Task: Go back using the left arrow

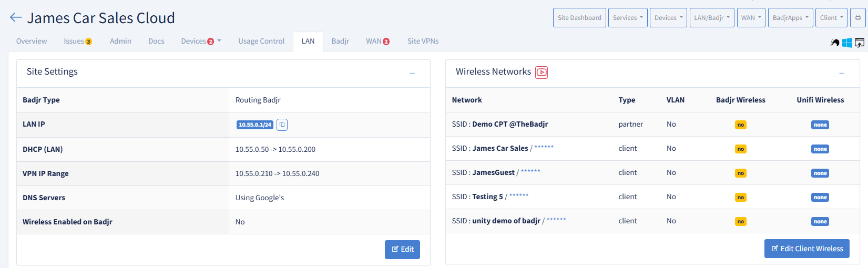Action: [x=16, y=18]
